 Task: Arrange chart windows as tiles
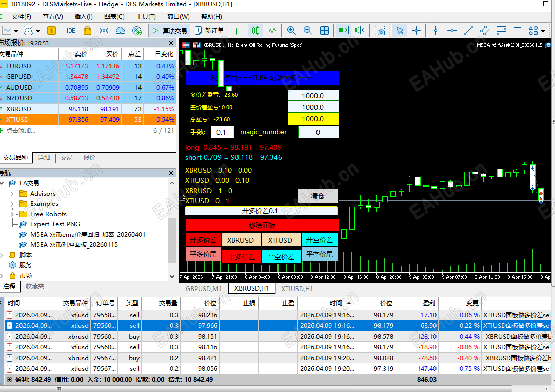[324, 31]
